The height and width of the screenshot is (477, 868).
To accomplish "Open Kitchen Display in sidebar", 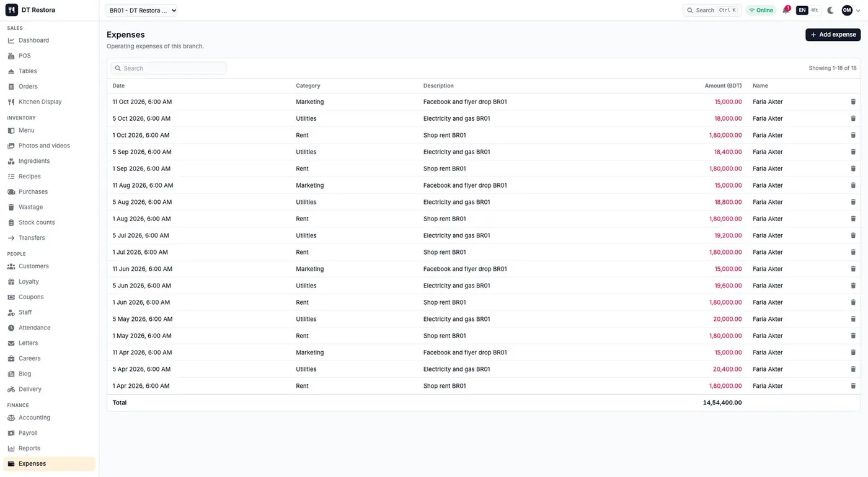I will 49,102.
